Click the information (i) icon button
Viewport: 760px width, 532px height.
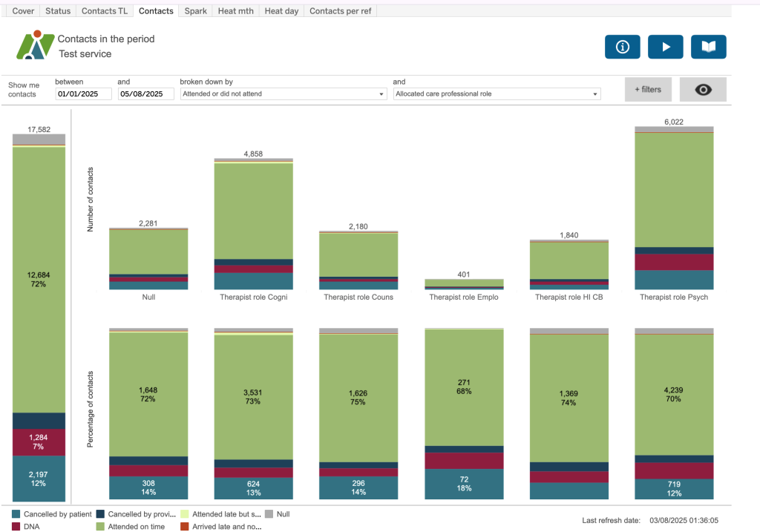[622, 47]
